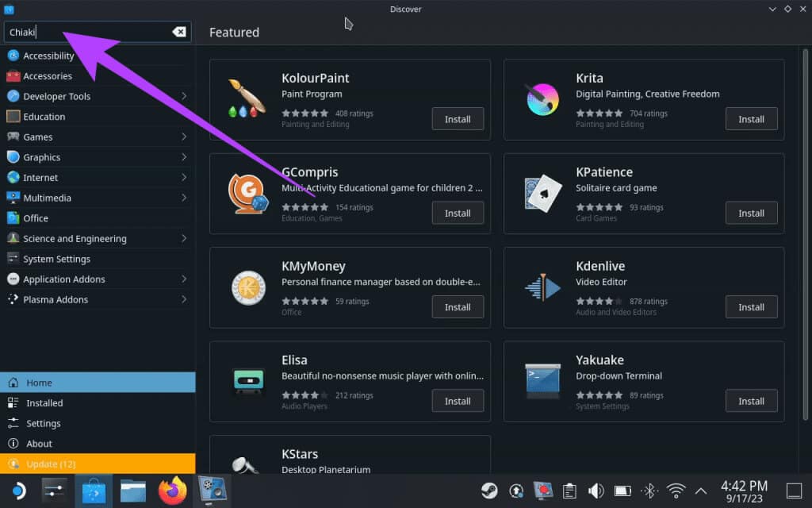Open the Office category
Screen dimensions: 812x508
point(98,218)
